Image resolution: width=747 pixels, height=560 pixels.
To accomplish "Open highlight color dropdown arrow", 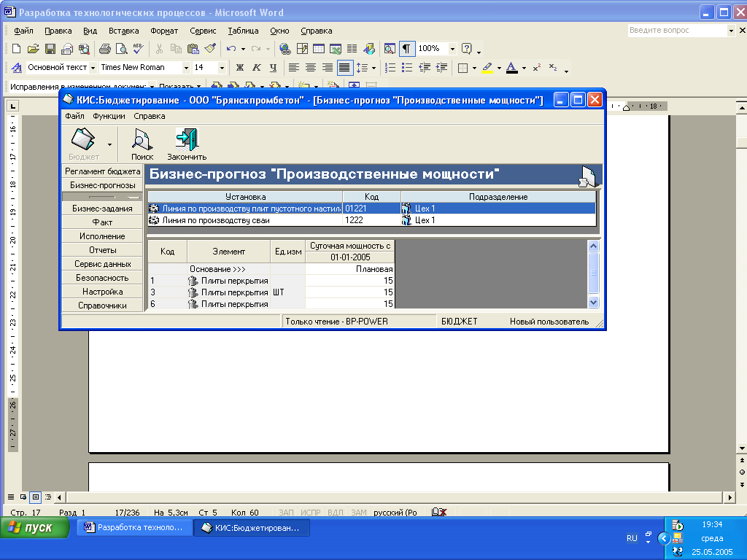I will [499, 68].
